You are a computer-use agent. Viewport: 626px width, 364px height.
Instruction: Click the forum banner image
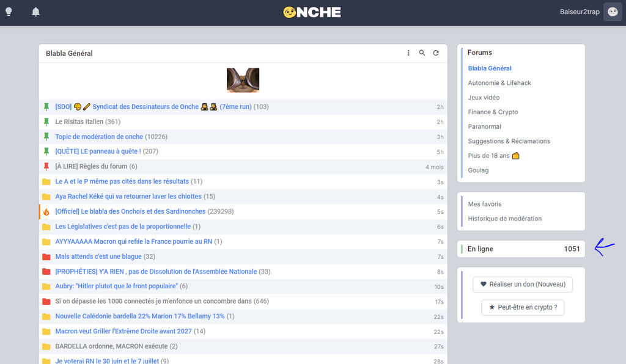[x=243, y=80]
